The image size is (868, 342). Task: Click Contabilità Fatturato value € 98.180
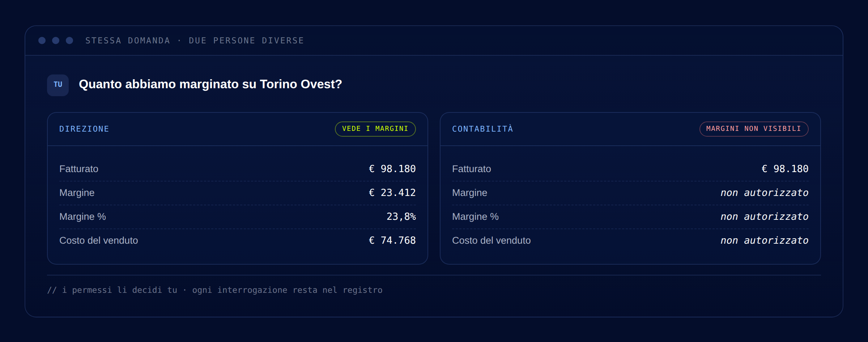coord(785,169)
